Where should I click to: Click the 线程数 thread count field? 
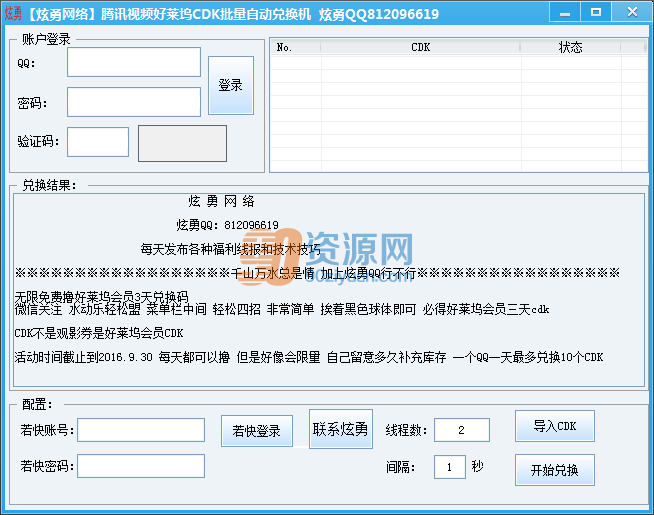pos(462,430)
